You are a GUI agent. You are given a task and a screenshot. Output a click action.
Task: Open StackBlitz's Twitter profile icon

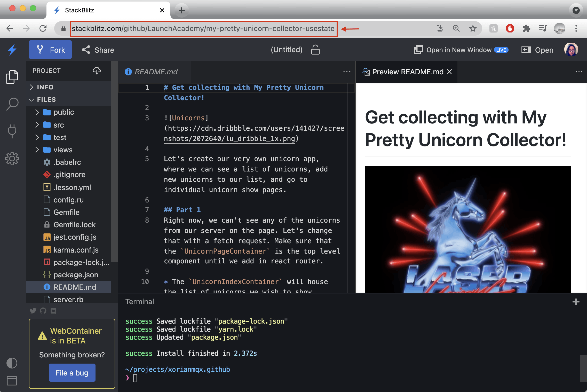[33, 311]
